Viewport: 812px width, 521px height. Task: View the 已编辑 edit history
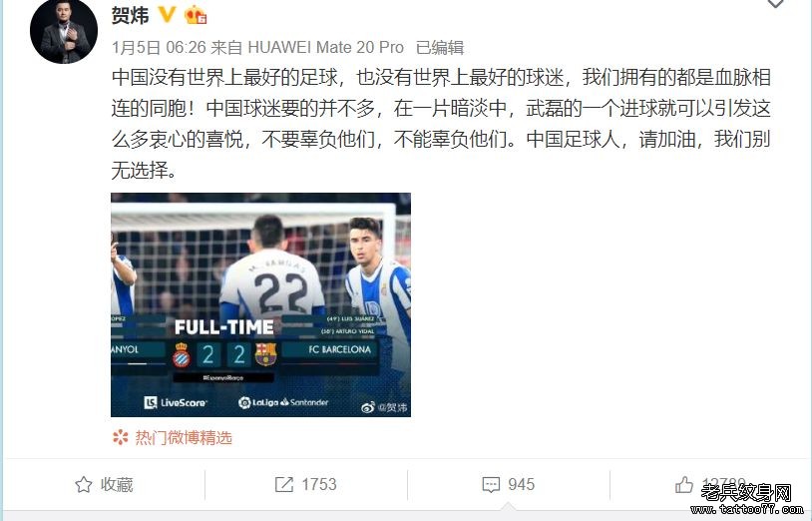[440, 48]
